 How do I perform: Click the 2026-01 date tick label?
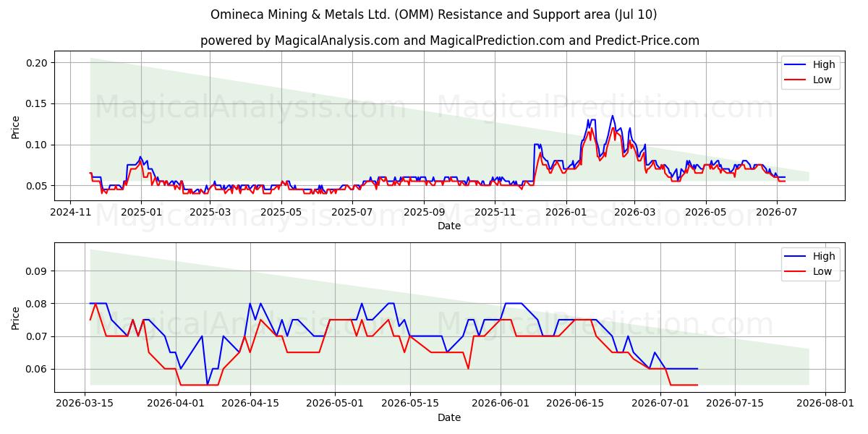(566, 212)
